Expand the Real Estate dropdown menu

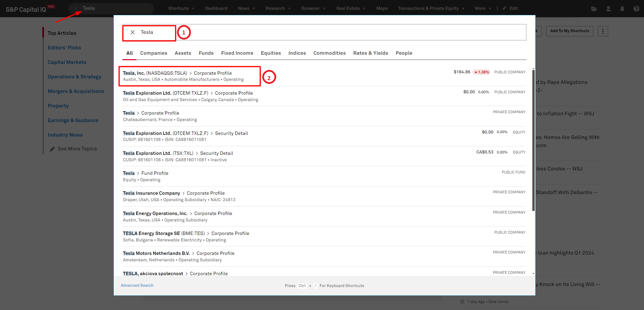(351, 8)
